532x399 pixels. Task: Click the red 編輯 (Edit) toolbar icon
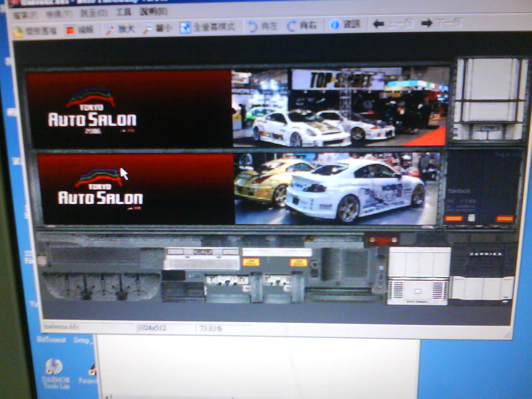[70, 30]
